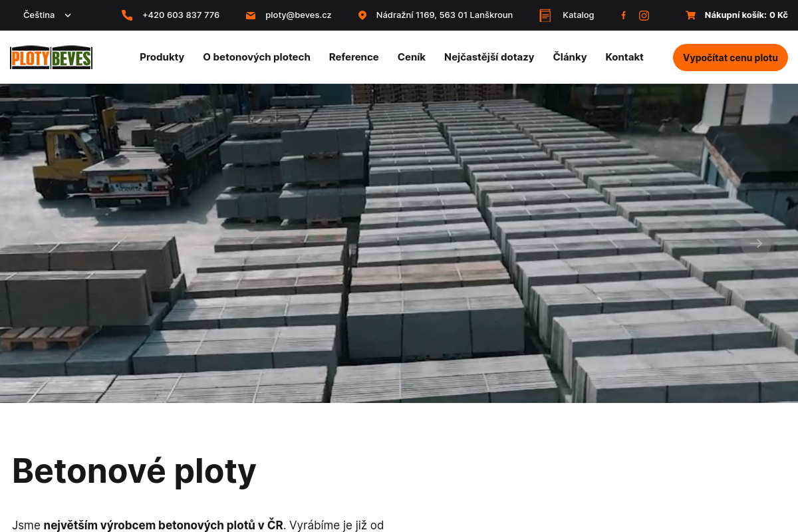Open the Produkty menu
This screenshot has height=532, width=798.
click(x=162, y=57)
